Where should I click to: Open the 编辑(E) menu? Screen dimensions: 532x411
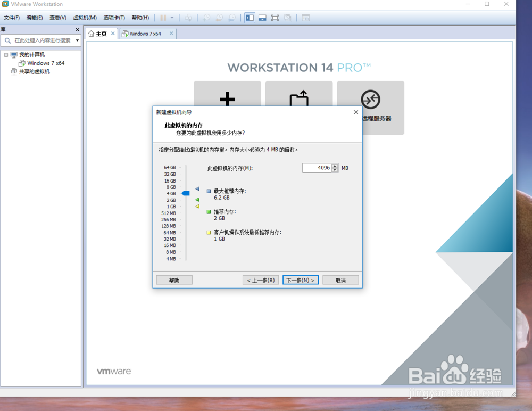[35, 18]
